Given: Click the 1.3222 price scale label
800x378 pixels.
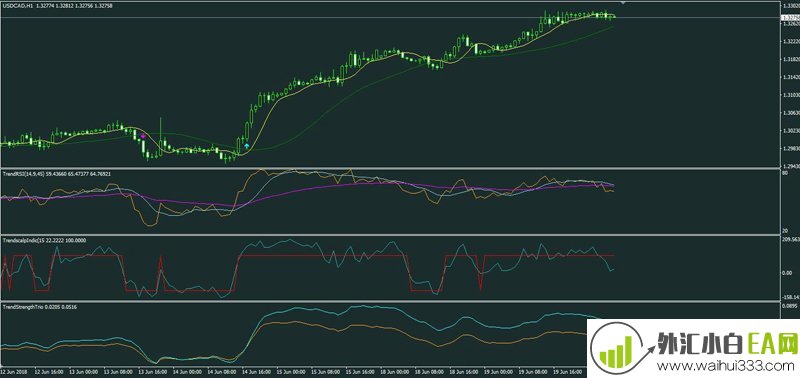Looking at the screenshot, I should 790,41.
